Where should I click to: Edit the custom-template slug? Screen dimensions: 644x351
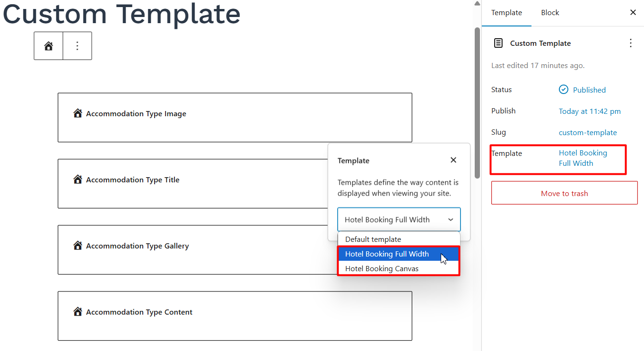click(588, 133)
